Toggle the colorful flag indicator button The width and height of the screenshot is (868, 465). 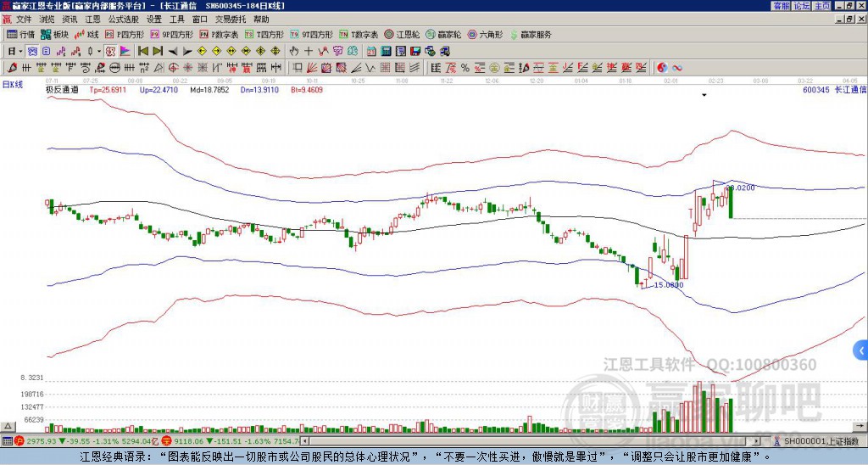point(125,52)
